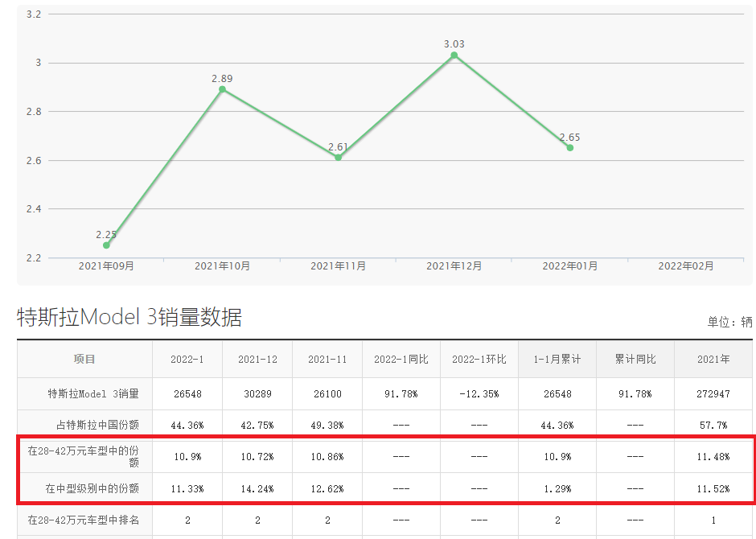This screenshot has height=539, width=756.
Task: Click the 2021-11 column header
Action: pyautogui.click(x=327, y=359)
